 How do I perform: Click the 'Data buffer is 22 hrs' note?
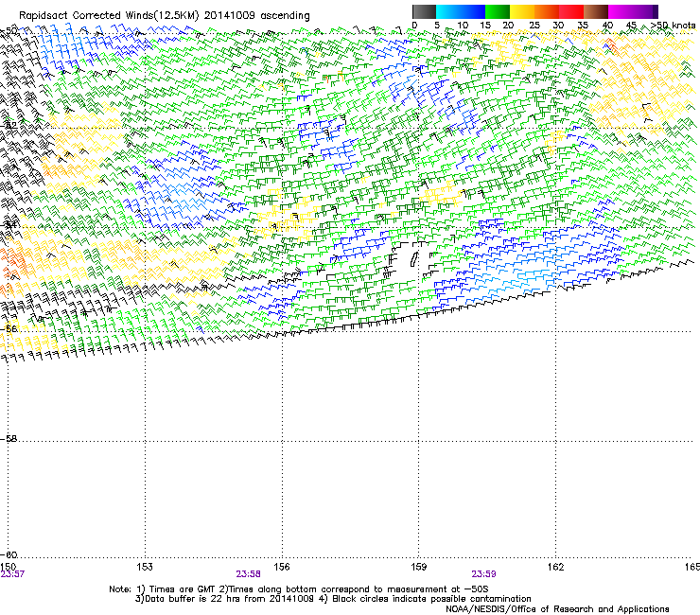[x=224, y=599]
